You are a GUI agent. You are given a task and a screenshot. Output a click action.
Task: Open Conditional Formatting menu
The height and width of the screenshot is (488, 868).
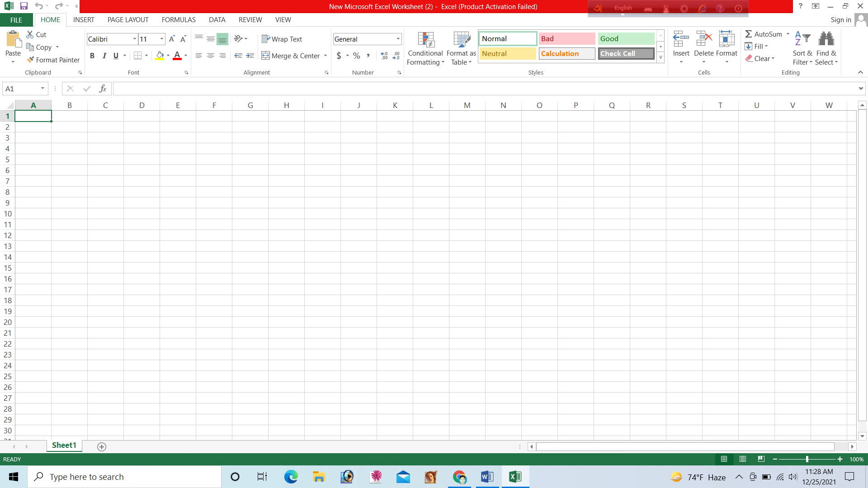tap(425, 48)
